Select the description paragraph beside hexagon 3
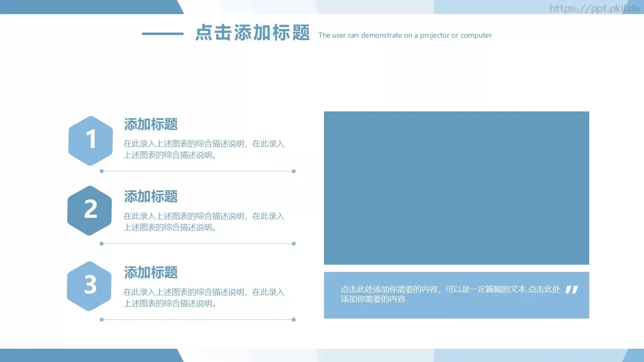 tap(204, 298)
